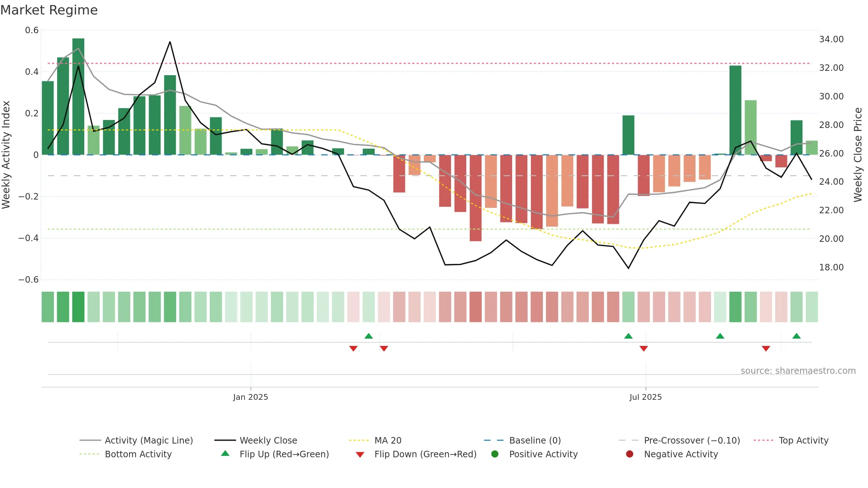The image size is (868, 488).
Task: Click the −0.6 activity axis tick label
Action: (x=29, y=280)
